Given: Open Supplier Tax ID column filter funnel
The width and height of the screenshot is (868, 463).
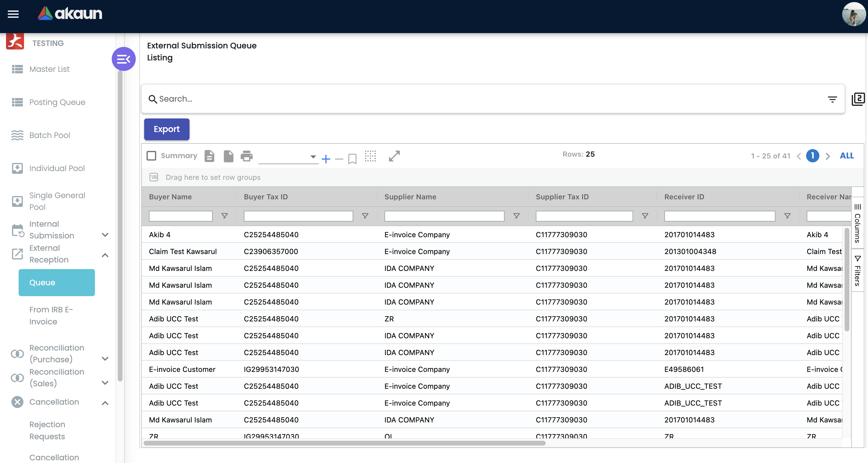Looking at the screenshot, I should [x=645, y=216].
